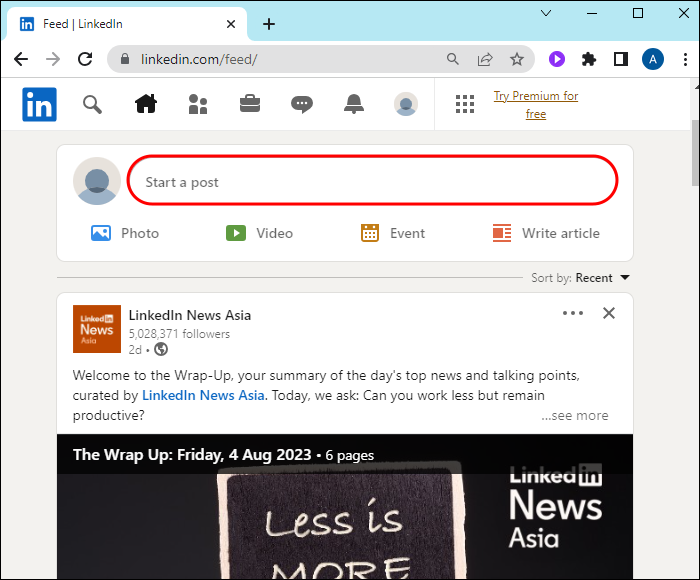This screenshot has height=580, width=700.
Task: Open LinkedIn search magnifier
Action: [92, 104]
